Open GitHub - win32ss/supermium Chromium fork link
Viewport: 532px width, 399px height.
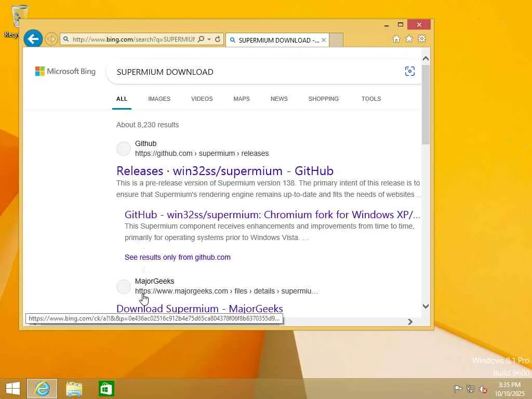pos(272,215)
